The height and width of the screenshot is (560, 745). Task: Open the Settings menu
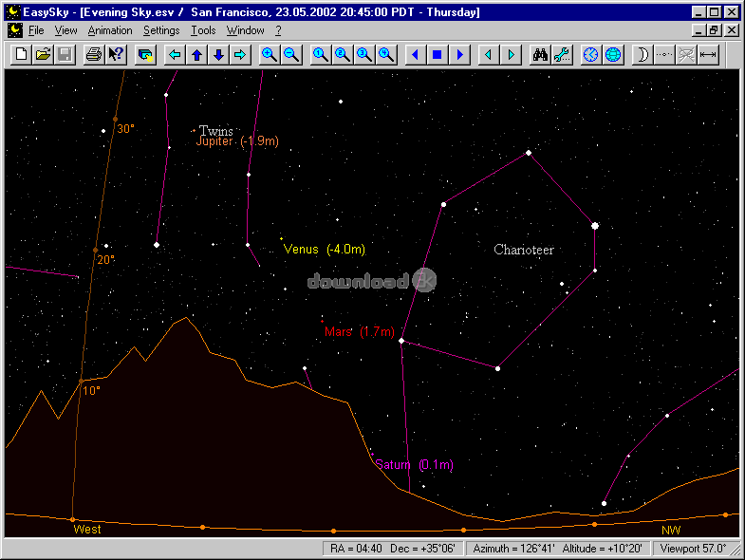click(161, 30)
